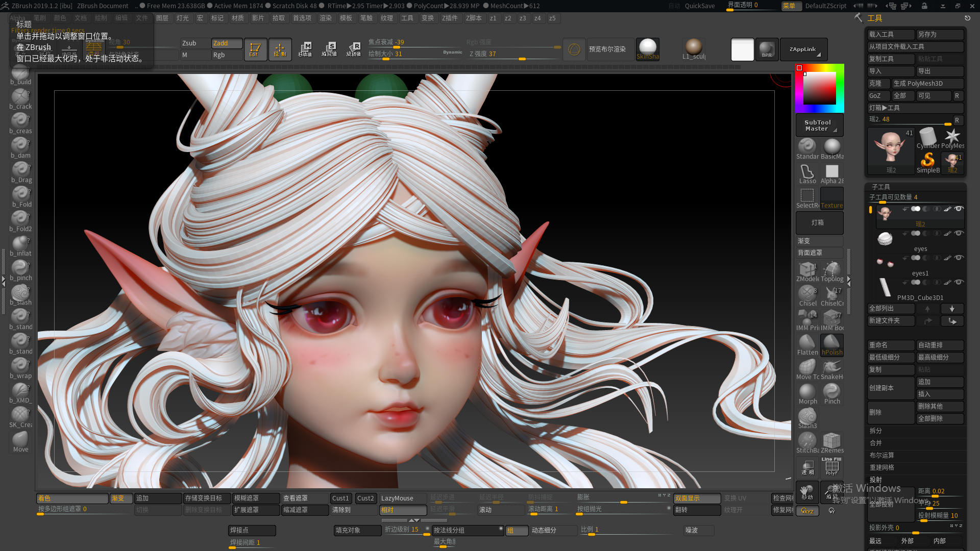Open the 笔触 (Stroke) menu
The width and height of the screenshot is (980, 551).
(x=366, y=18)
